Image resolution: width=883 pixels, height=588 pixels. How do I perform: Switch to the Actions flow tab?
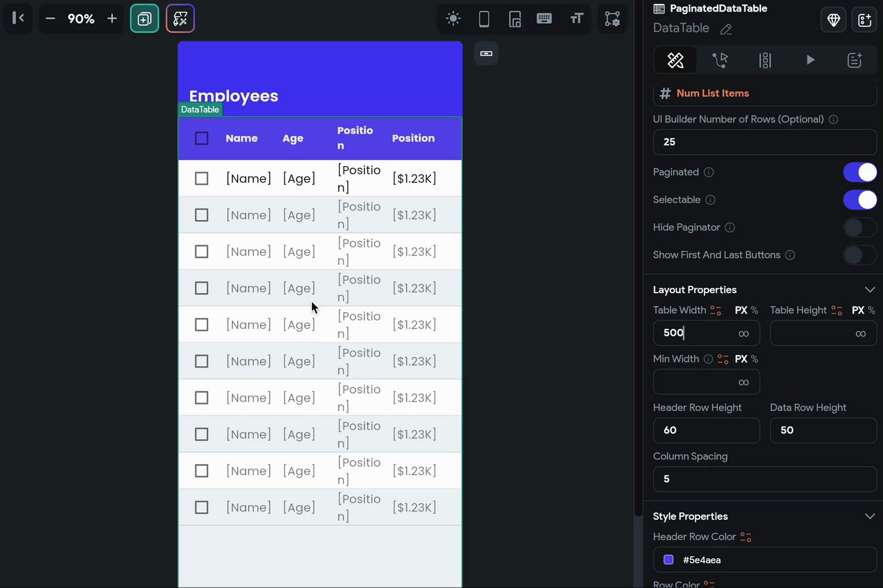[x=720, y=61]
